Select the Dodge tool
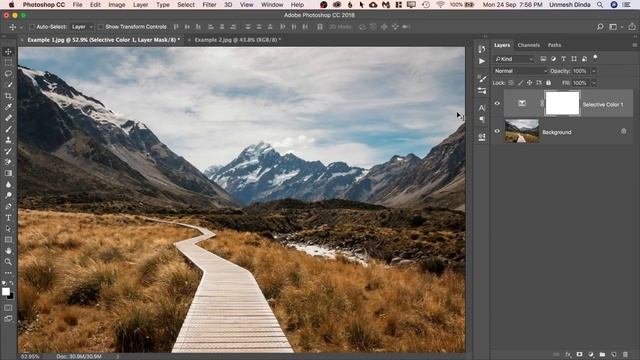This screenshot has height=360, width=640. [x=8, y=196]
